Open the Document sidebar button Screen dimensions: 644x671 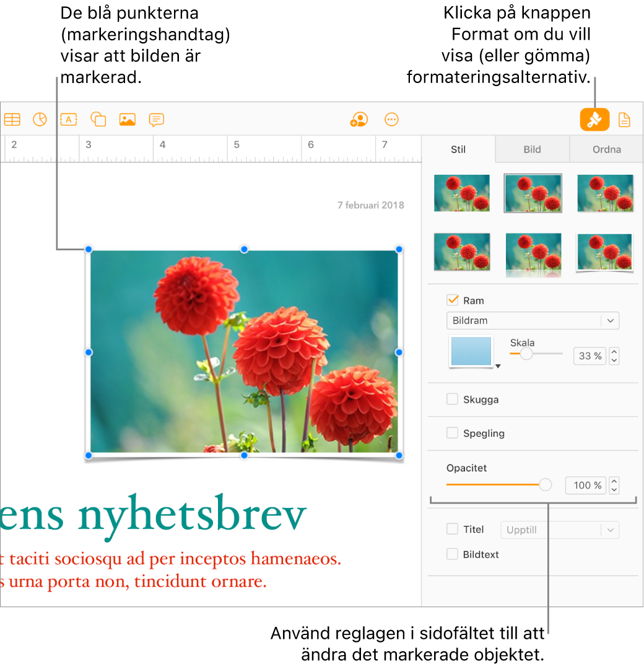[624, 120]
